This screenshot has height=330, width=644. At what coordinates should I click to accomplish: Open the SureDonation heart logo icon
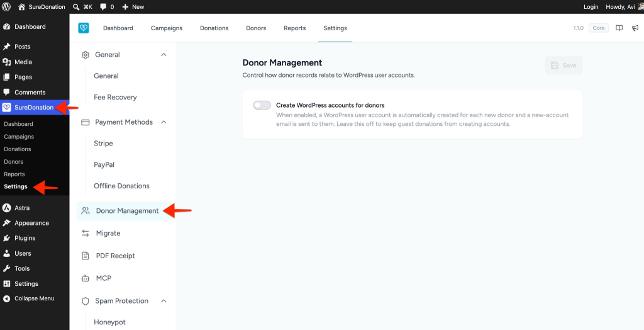click(x=84, y=28)
